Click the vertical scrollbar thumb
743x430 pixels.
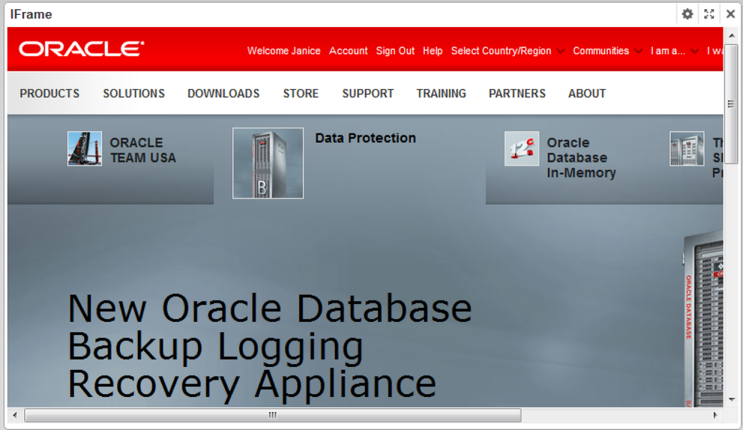pyautogui.click(x=731, y=104)
